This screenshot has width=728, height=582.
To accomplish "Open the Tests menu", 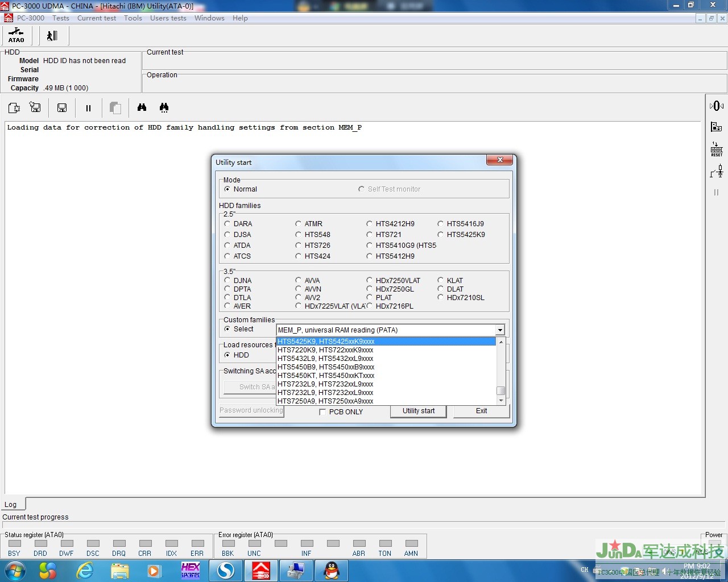I will [61, 18].
